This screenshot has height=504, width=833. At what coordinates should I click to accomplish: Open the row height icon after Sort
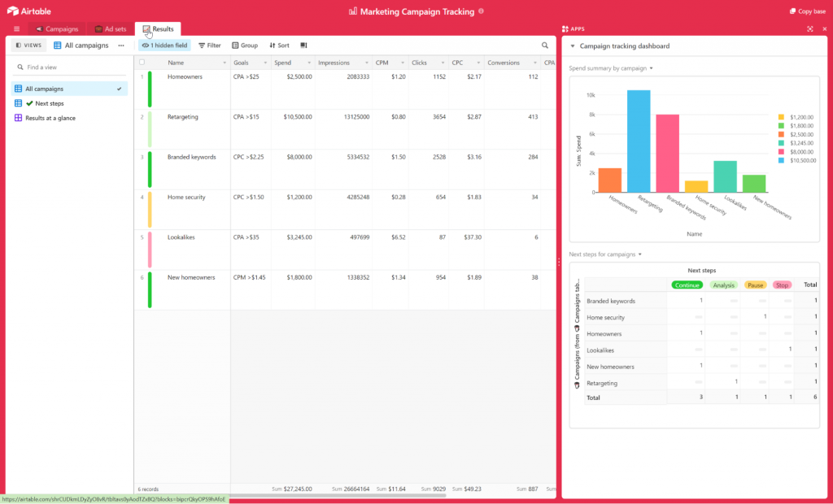[304, 46]
